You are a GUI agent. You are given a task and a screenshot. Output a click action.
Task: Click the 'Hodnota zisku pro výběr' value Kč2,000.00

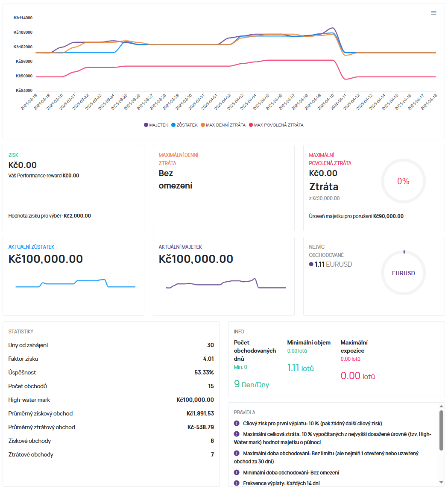click(x=77, y=216)
